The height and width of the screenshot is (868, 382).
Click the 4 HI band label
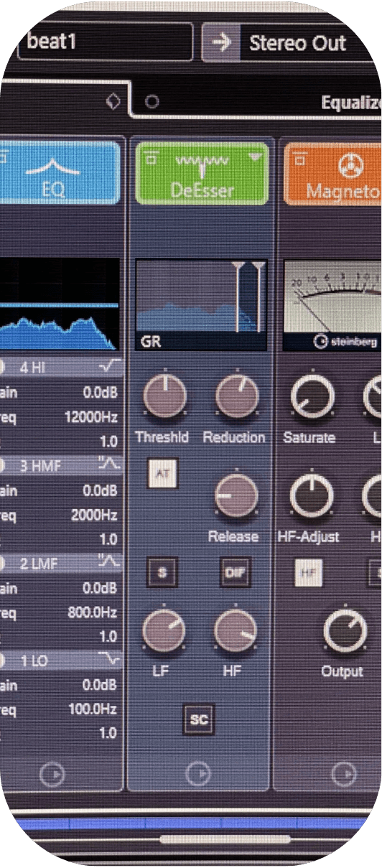32,368
